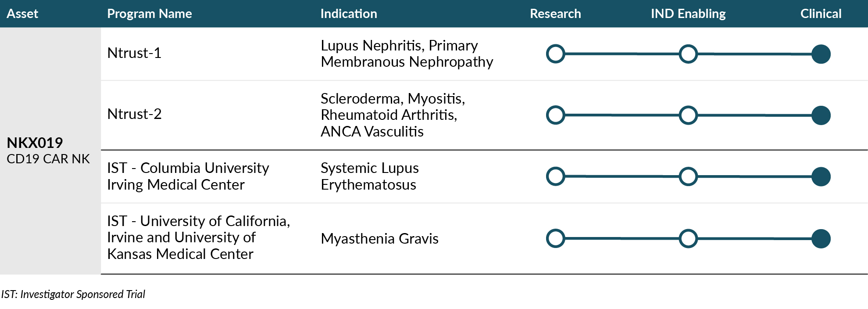Click the Myasthenia Gravis IND Enabling circle
This screenshot has width=868, height=309.
click(688, 238)
